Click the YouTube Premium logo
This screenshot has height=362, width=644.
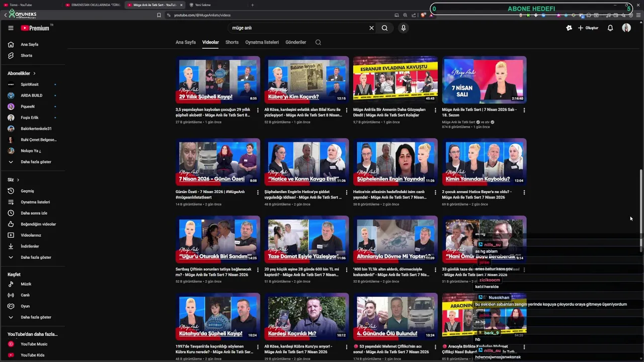(x=35, y=28)
